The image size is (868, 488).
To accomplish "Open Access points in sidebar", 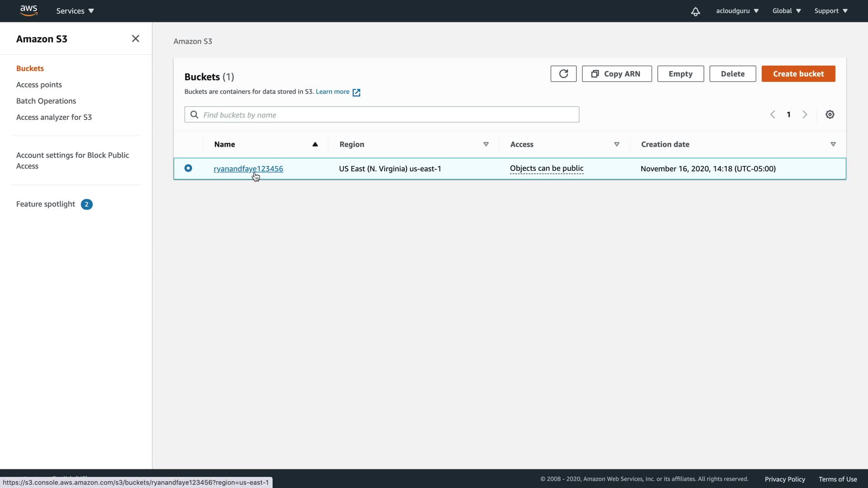I will pos(39,84).
